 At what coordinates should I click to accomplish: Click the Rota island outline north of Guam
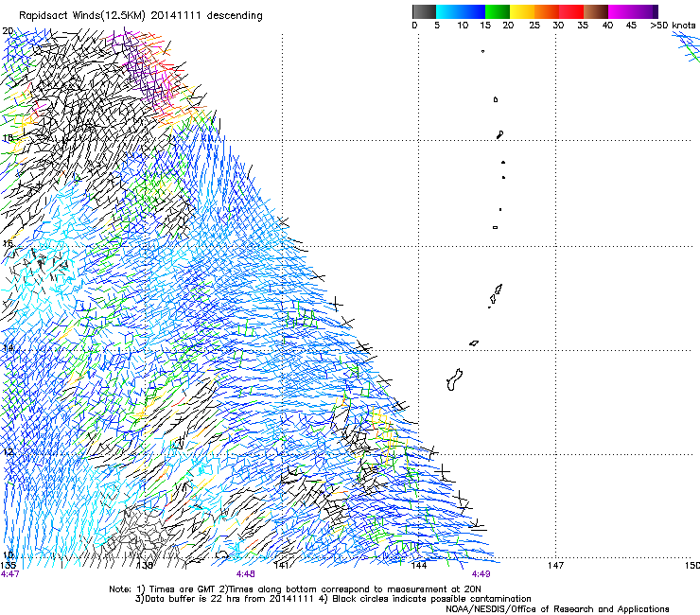pyautogui.click(x=474, y=343)
